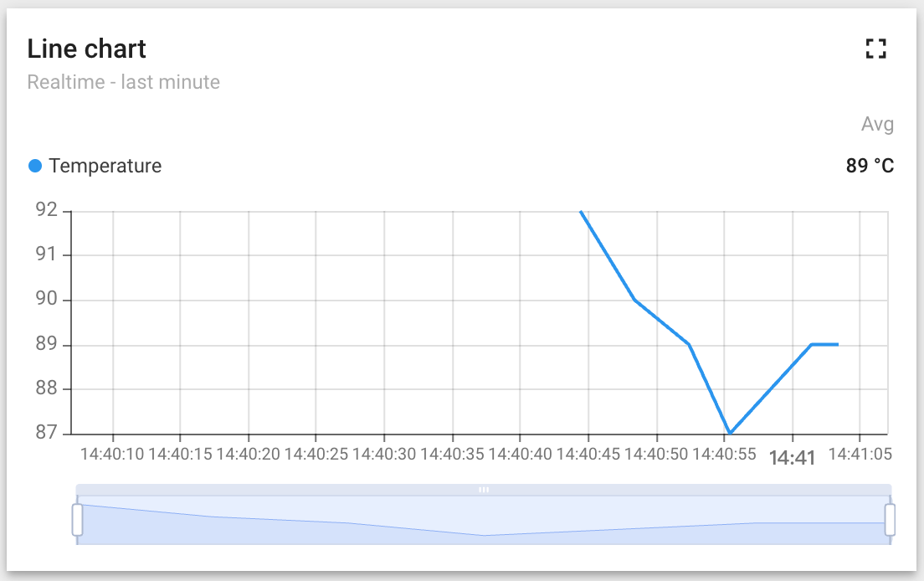Click the 'Realtime - last minute' time window label
This screenshot has width=924, height=581.
click(x=123, y=82)
